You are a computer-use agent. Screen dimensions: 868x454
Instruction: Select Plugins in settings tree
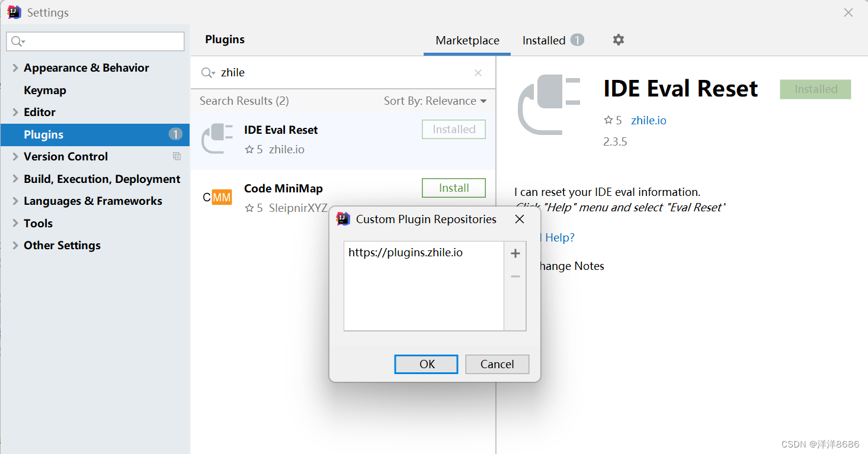click(95, 134)
